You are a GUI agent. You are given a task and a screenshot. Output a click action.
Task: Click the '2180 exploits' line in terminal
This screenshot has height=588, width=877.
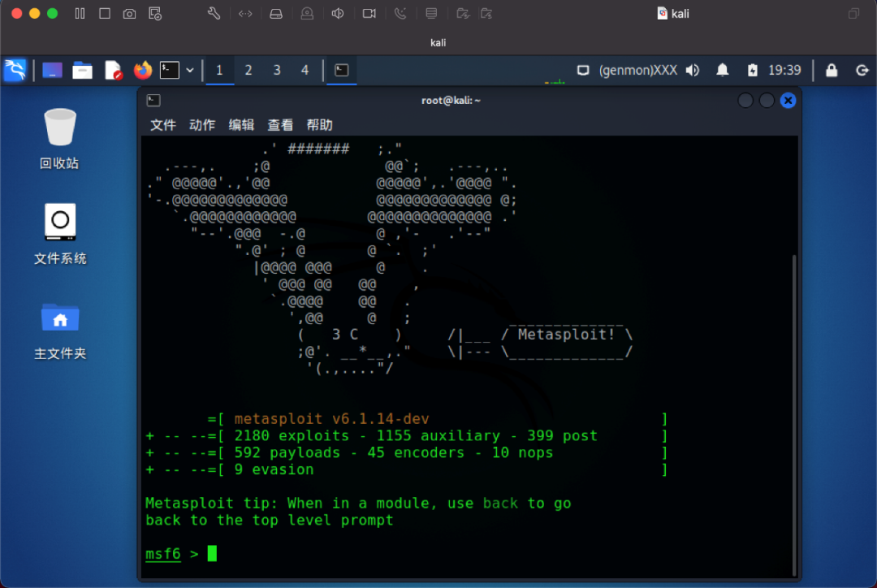pyautogui.click(x=407, y=436)
